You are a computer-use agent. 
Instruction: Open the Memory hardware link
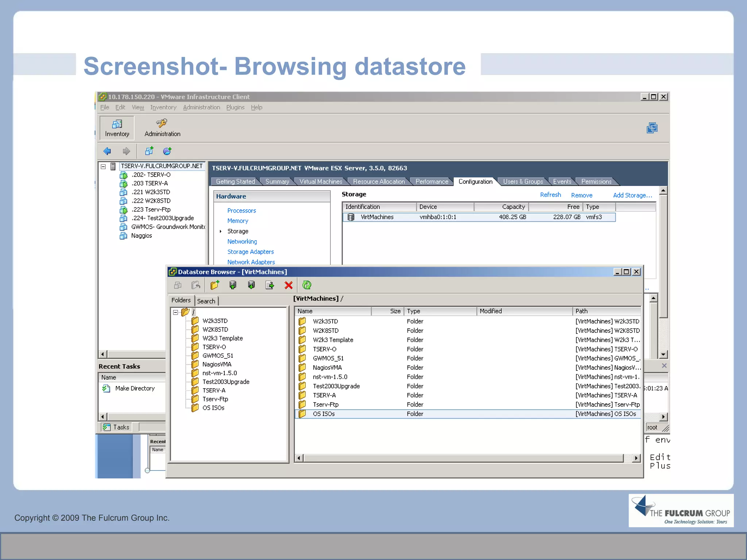(x=238, y=221)
